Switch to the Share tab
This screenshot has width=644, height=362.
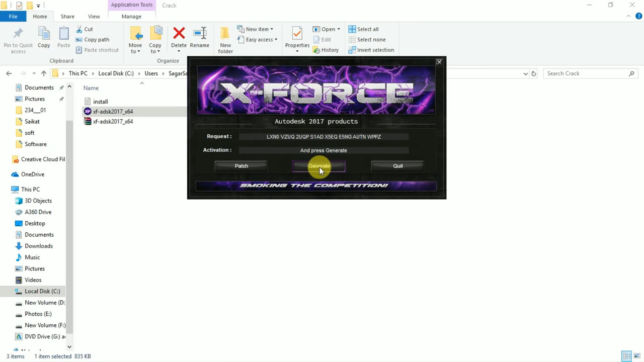click(x=67, y=17)
